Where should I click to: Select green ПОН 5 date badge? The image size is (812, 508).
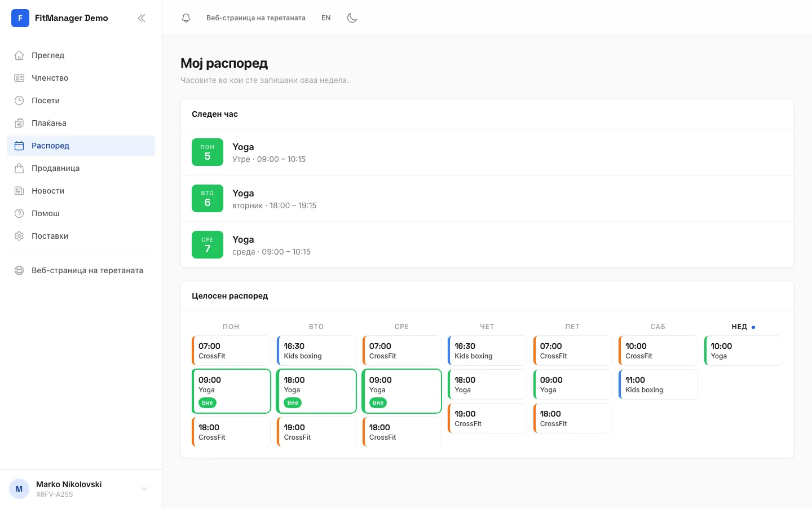click(208, 152)
